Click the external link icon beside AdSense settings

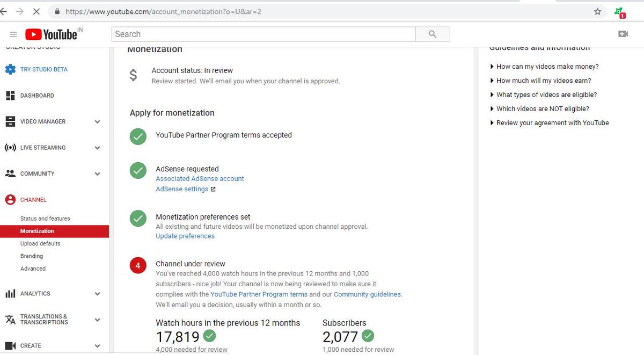[x=213, y=189]
